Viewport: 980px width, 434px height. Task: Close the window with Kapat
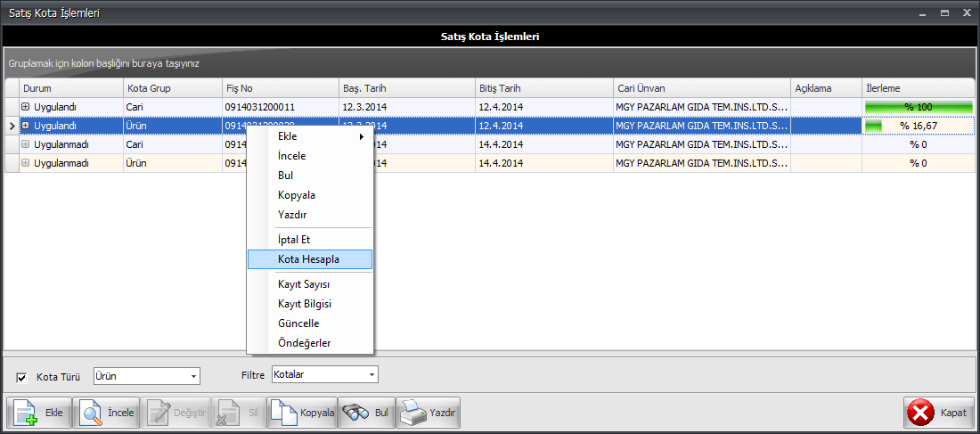(938, 413)
